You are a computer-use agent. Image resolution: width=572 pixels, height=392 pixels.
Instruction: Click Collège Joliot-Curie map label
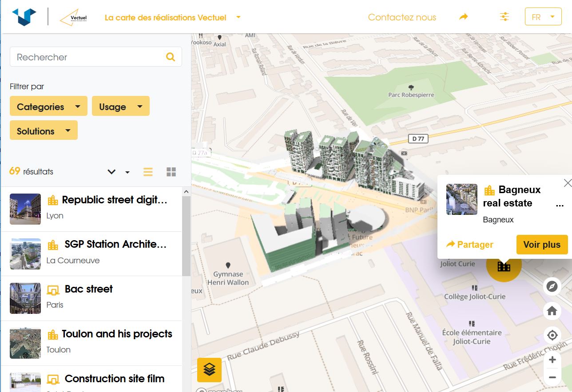click(475, 297)
